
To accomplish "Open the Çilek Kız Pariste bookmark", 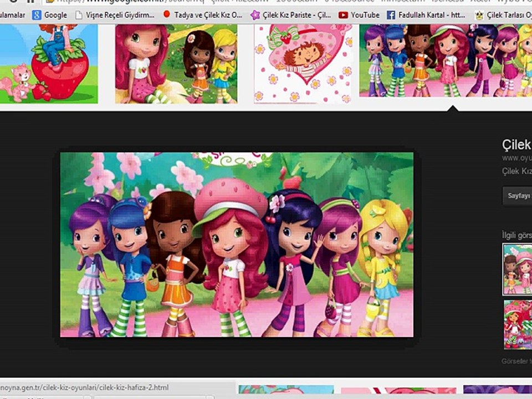I will 291,15.
